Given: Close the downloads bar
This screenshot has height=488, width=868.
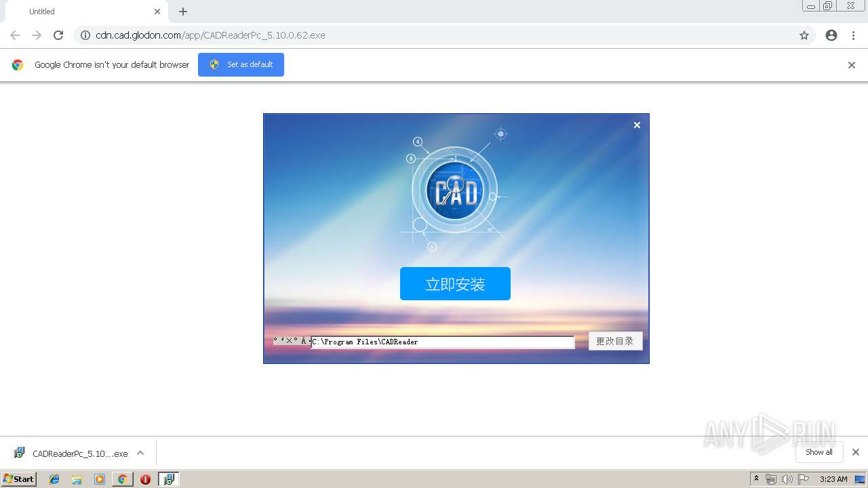Looking at the screenshot, I should 856,452.
